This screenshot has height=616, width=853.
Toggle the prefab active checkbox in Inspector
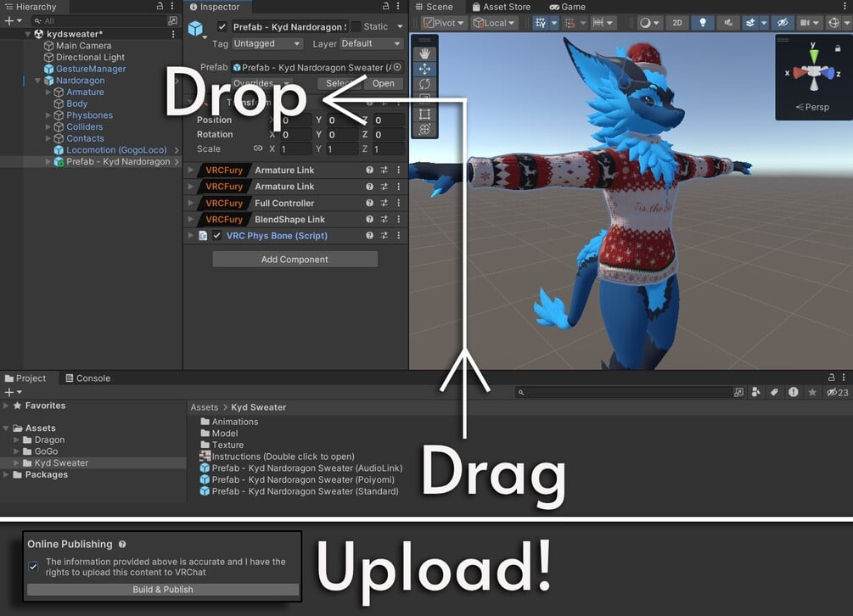222,26
